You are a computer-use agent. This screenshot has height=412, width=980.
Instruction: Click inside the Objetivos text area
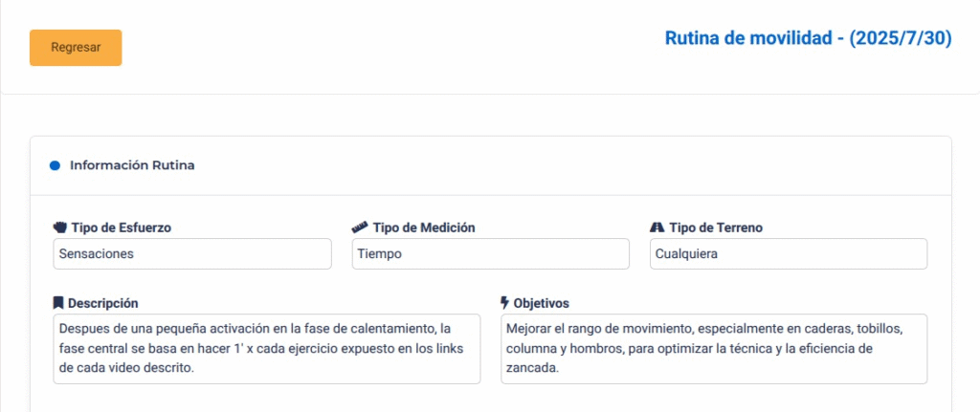tap(713, 349)
